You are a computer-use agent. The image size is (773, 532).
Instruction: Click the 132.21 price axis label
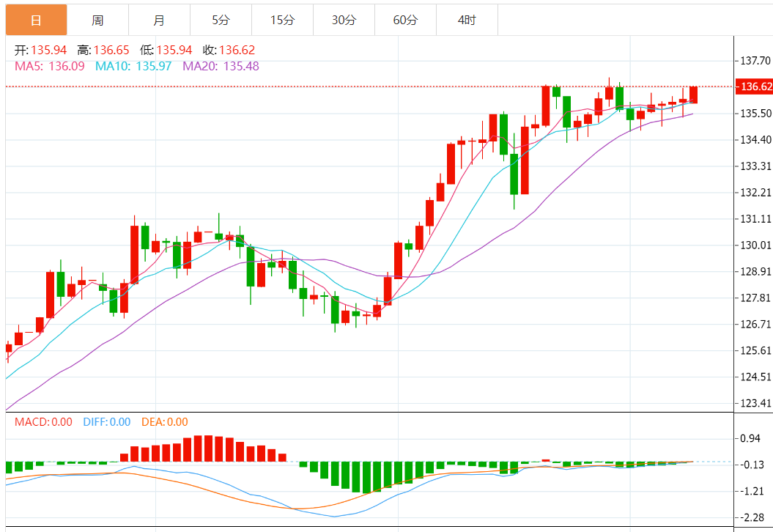coord(755,192)
